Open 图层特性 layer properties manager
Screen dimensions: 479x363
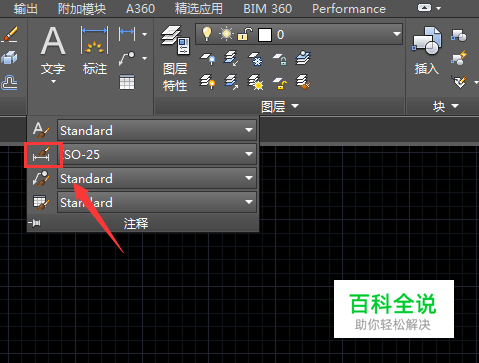pos(175,58)
